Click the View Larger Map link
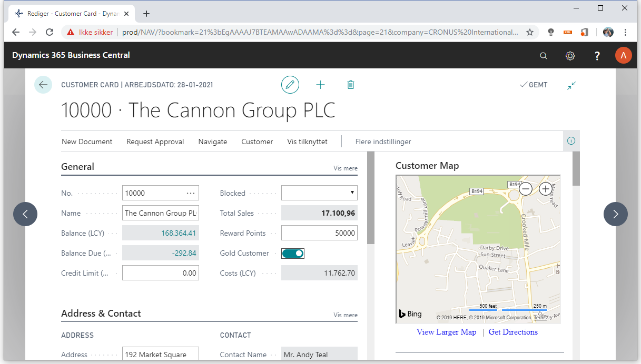The height and width of the screenshot is (364, 641). tap(446, 332)
